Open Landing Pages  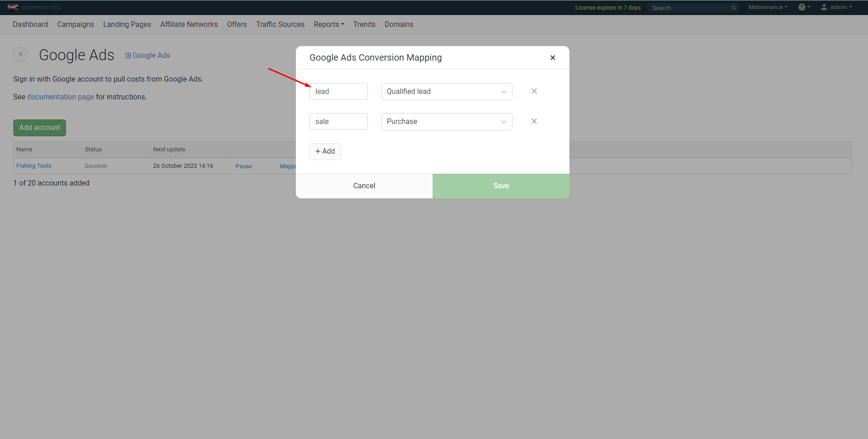click(x=127, y=25)
